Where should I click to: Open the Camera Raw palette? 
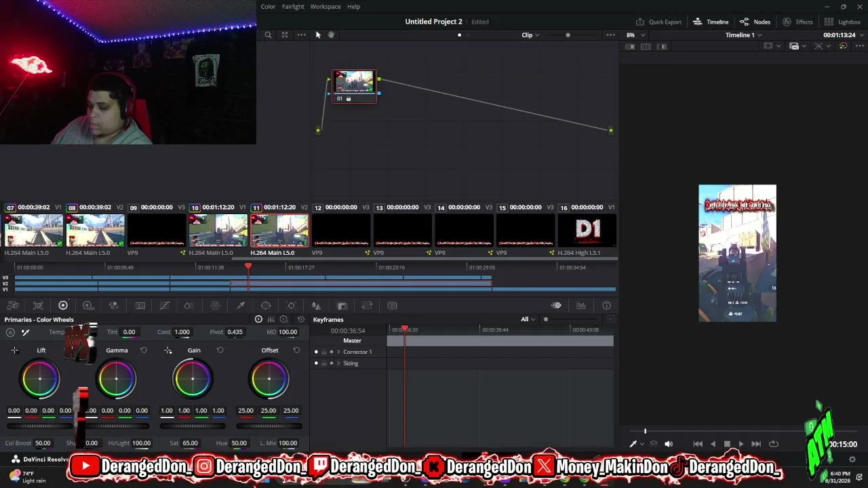(x=13, y=306)
